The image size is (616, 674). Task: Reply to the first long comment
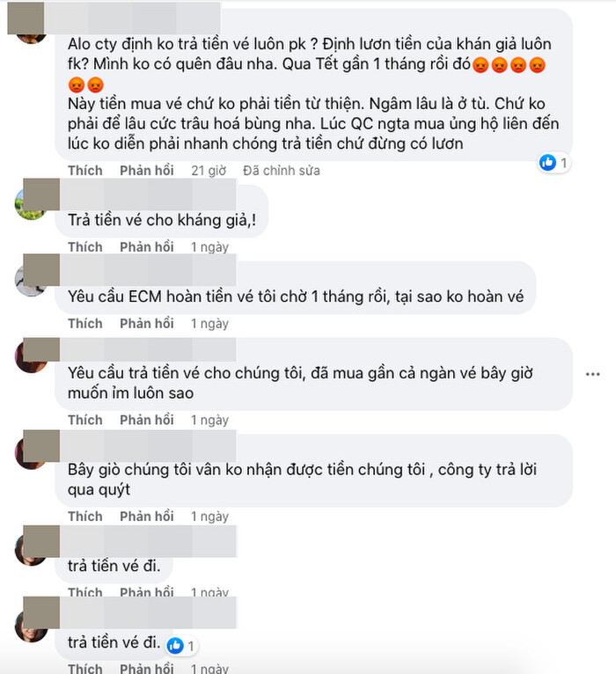point(147,171)
